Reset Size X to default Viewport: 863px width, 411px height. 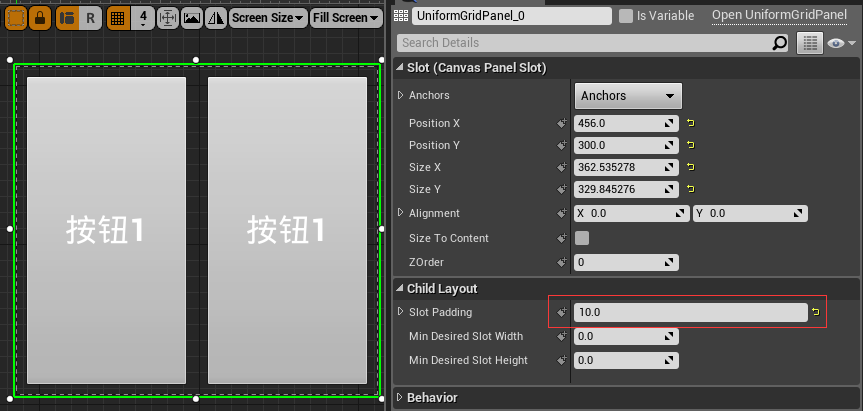691,167
